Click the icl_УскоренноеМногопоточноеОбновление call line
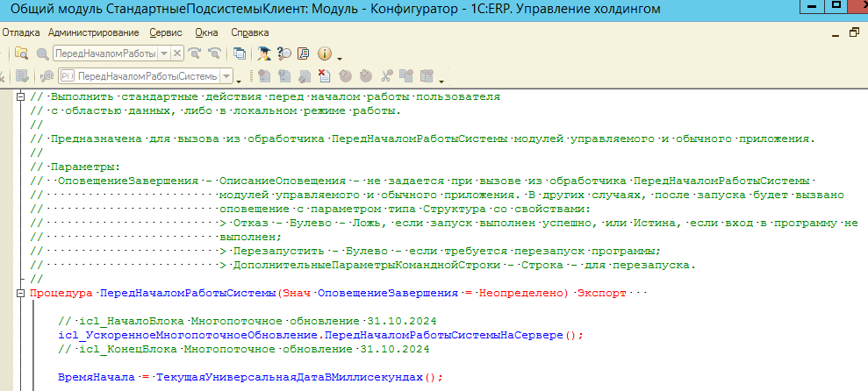Image resolution: width=868 pixels, height=391 pixels. [321, 335]
